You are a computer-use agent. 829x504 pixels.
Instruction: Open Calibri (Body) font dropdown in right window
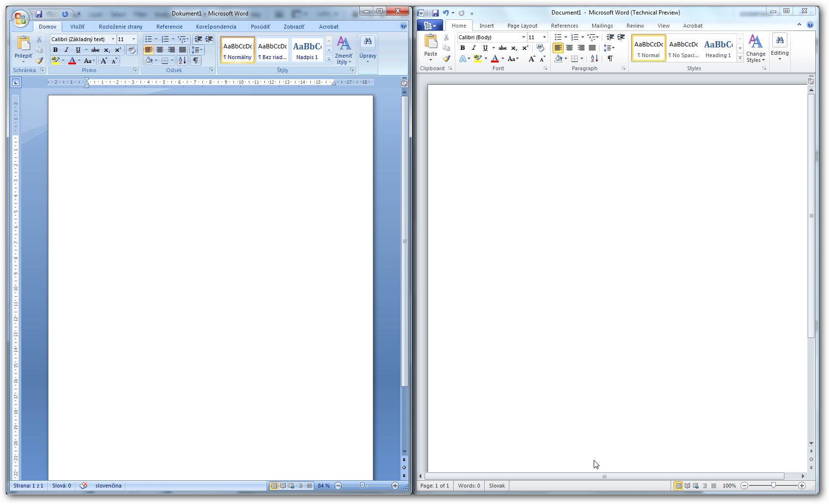pos(523,37)
